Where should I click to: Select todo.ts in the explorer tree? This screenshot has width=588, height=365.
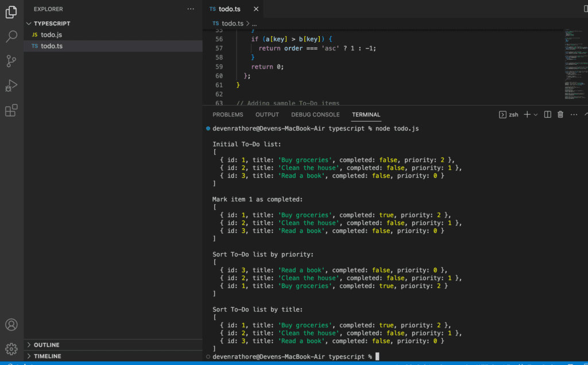point(113,46)
